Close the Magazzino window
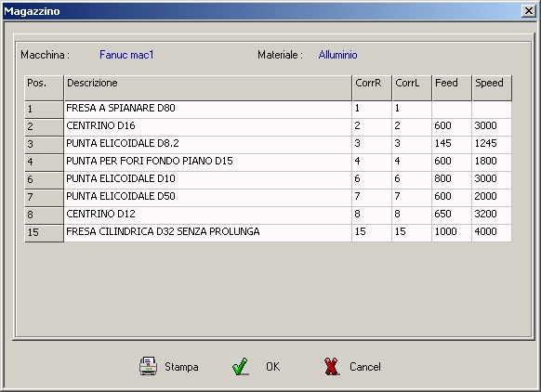 pyautogui.click(x=529, y=11)
